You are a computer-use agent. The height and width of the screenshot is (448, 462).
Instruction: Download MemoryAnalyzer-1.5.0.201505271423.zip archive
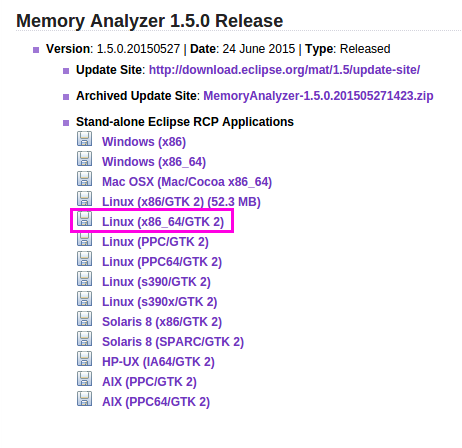(x=318, y=96)
